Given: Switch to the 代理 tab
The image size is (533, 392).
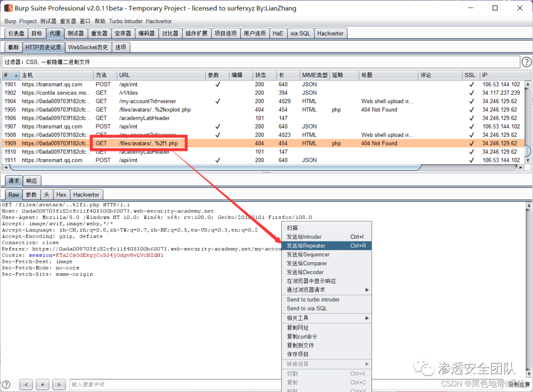Looking at the screenshot, I should pos(55,34).
